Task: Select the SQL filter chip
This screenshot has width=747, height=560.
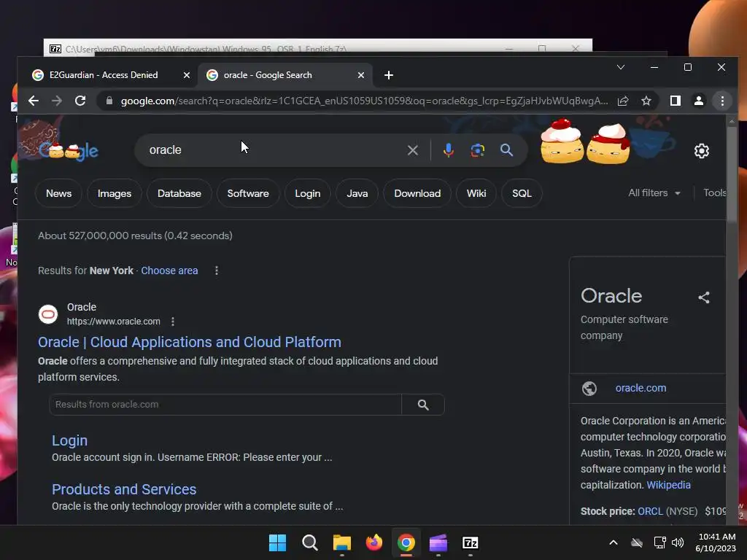Action: 522,193
